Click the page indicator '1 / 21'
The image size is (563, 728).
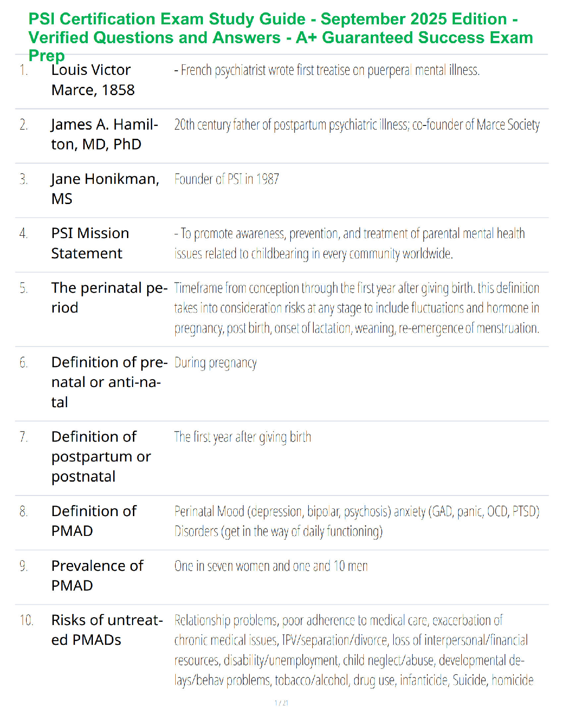pyautogui.click(x=281, y=703)
